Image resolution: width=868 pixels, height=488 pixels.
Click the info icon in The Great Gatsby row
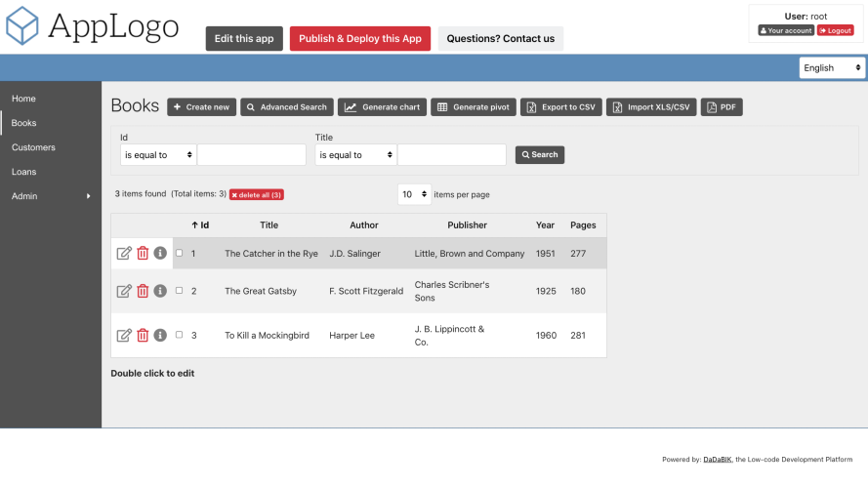[160, 291]
